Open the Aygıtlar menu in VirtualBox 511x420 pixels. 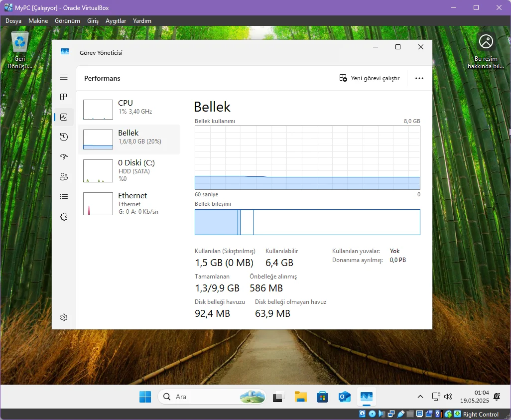click(x=116, y=21)
